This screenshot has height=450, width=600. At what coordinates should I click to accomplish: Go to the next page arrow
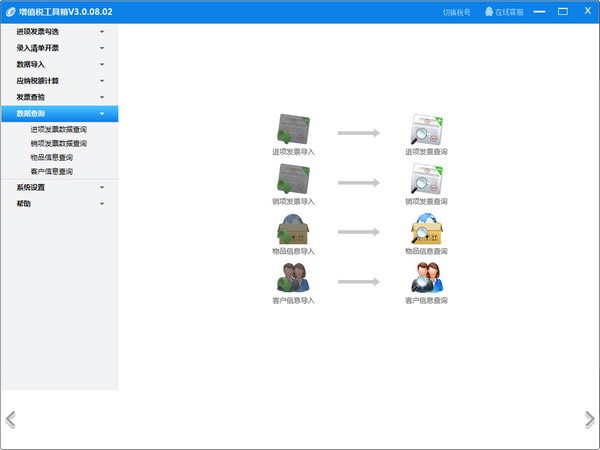point(590,420)
